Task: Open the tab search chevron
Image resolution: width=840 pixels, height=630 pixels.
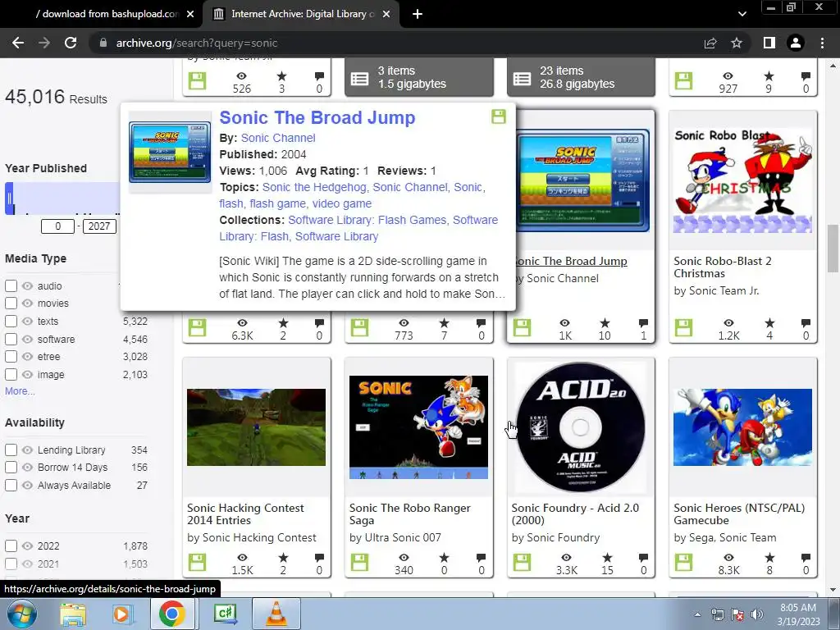Action: [x=742, y=14]
